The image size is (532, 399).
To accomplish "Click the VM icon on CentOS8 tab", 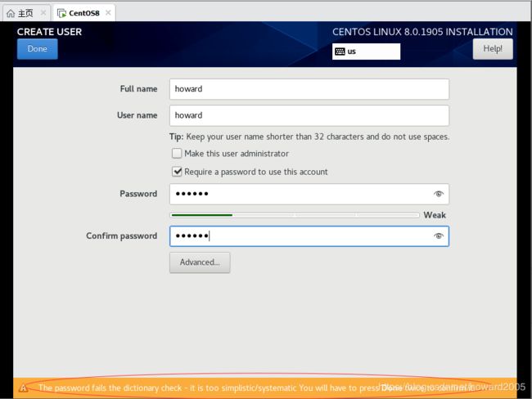I will coord(61,14).
